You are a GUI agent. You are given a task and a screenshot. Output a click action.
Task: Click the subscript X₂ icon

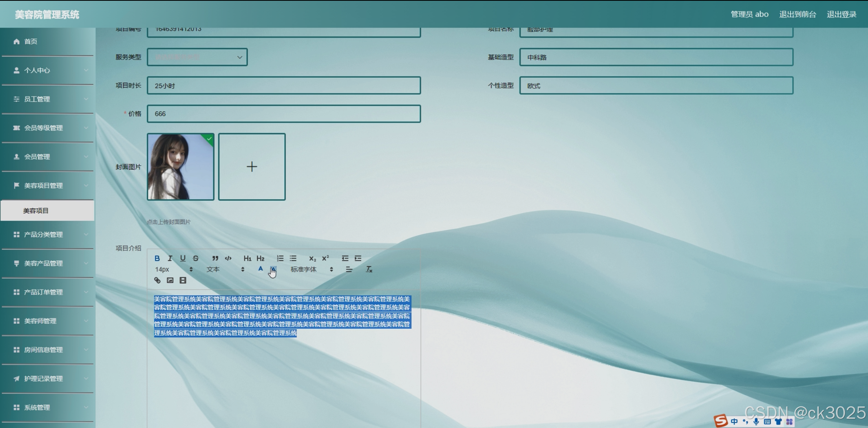tap(312, 258)
